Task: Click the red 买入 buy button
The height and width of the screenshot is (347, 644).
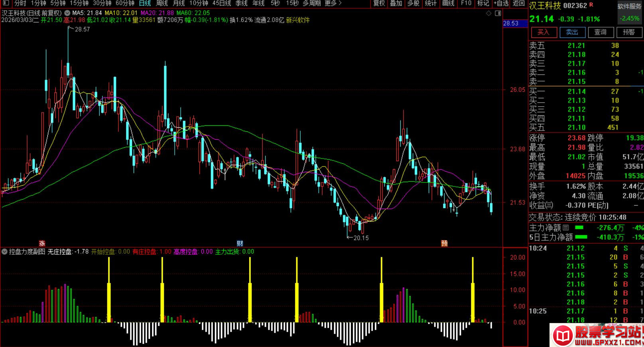Action: 543,32
